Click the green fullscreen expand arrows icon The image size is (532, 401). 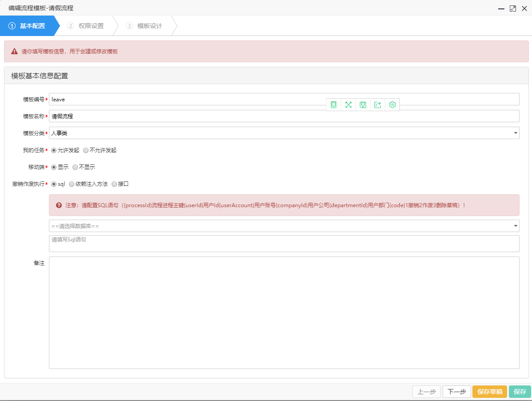[348, 105]
